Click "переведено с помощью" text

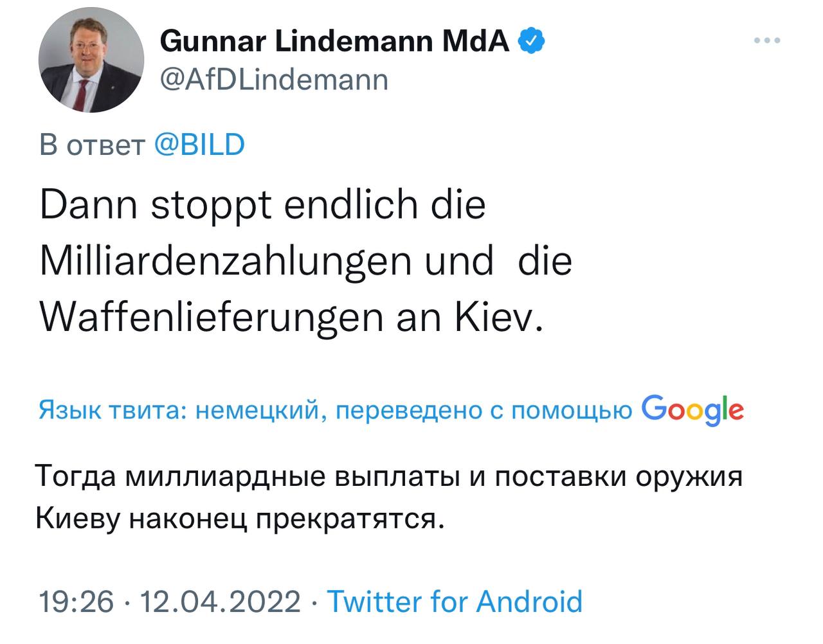484,410
